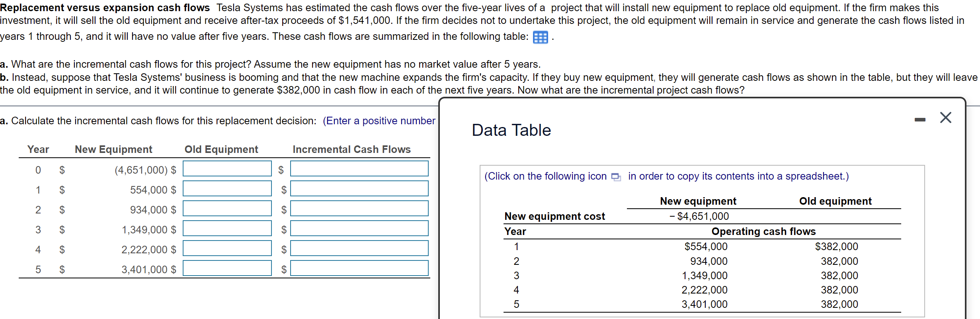The width and height of the screenshot is (980, 319).
Task: Click the 'Year' header in answer table
Action: click(x=38, y=149)
